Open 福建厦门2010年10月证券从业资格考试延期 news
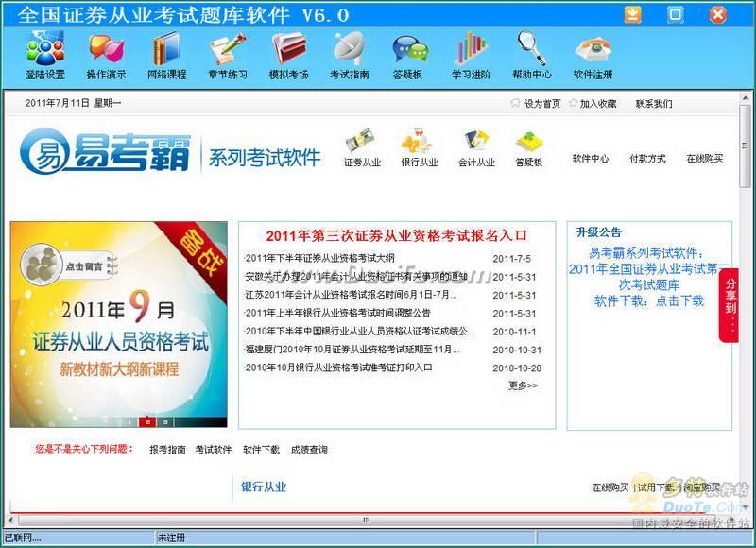 coord(352,350)
